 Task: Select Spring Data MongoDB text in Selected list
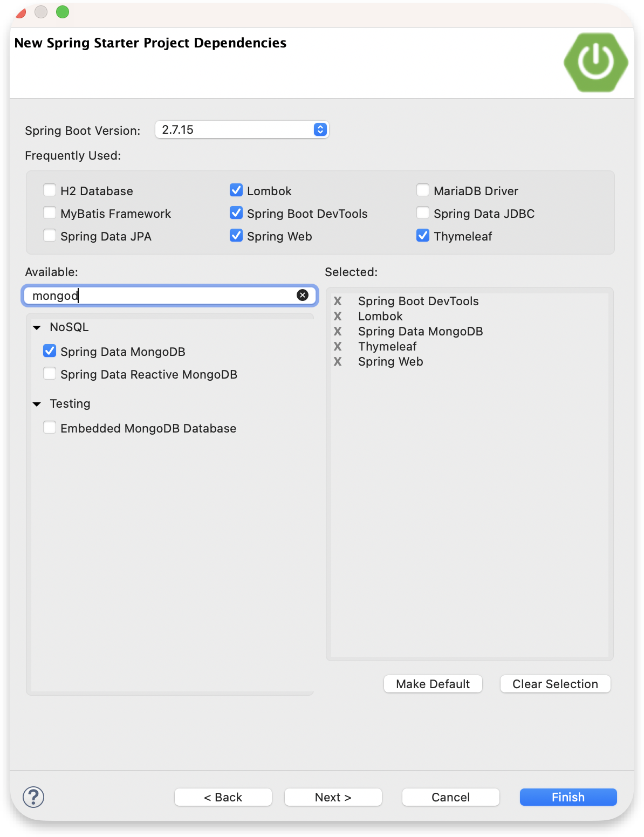[x=421, y=331]
